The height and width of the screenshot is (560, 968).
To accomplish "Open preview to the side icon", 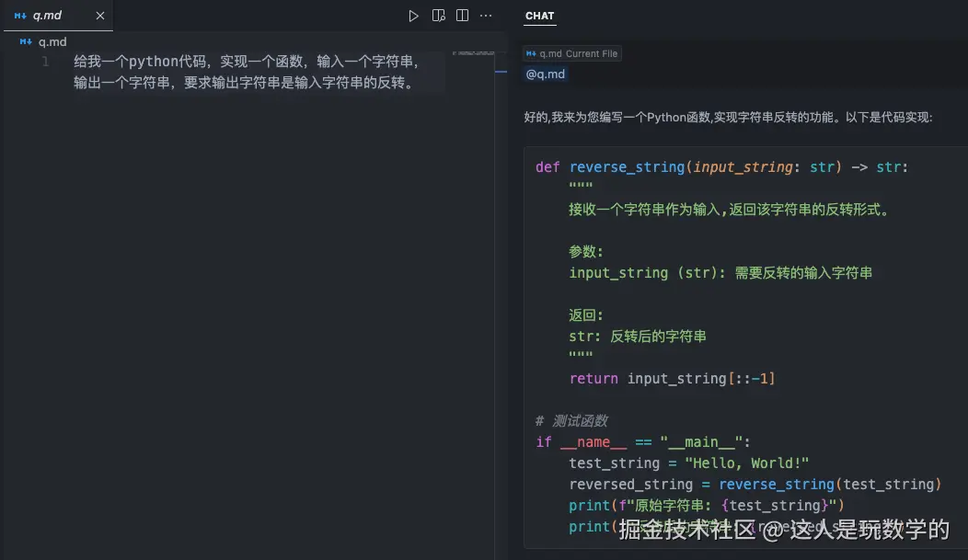I will (438, 16).
